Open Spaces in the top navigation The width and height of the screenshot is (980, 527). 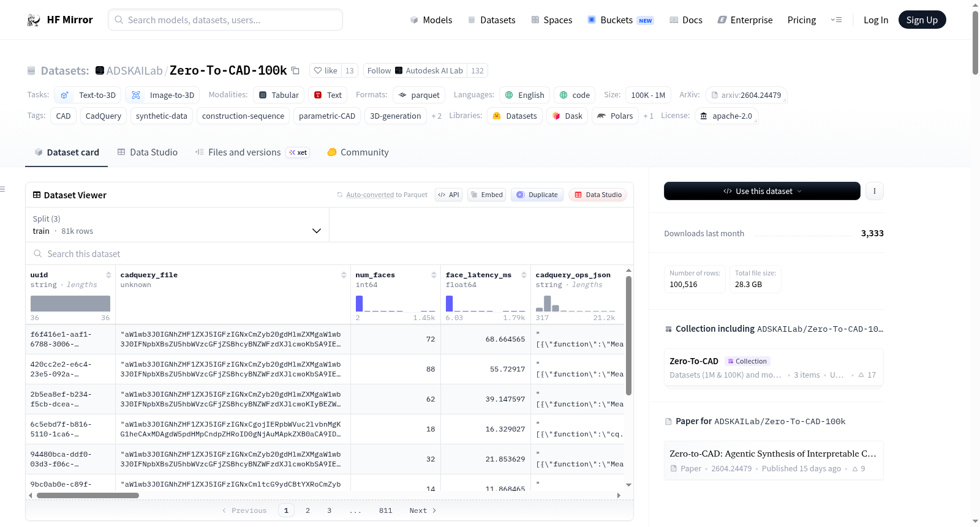coord(552,20)
